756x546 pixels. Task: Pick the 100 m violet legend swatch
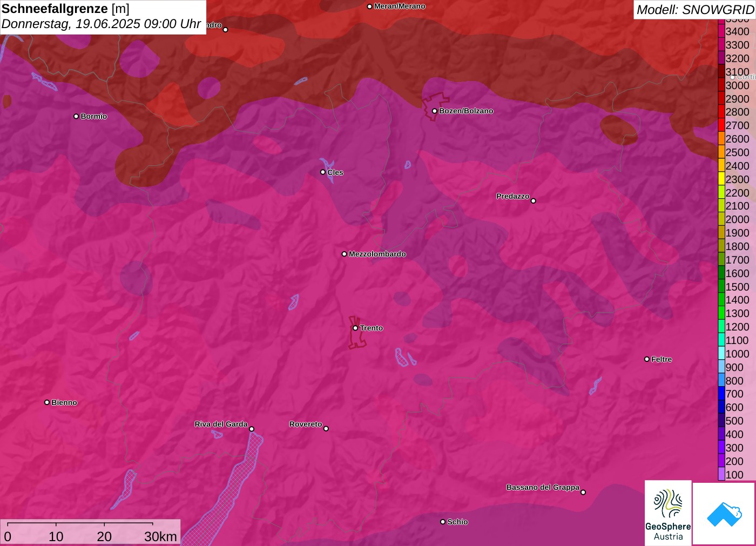(721, 474)
